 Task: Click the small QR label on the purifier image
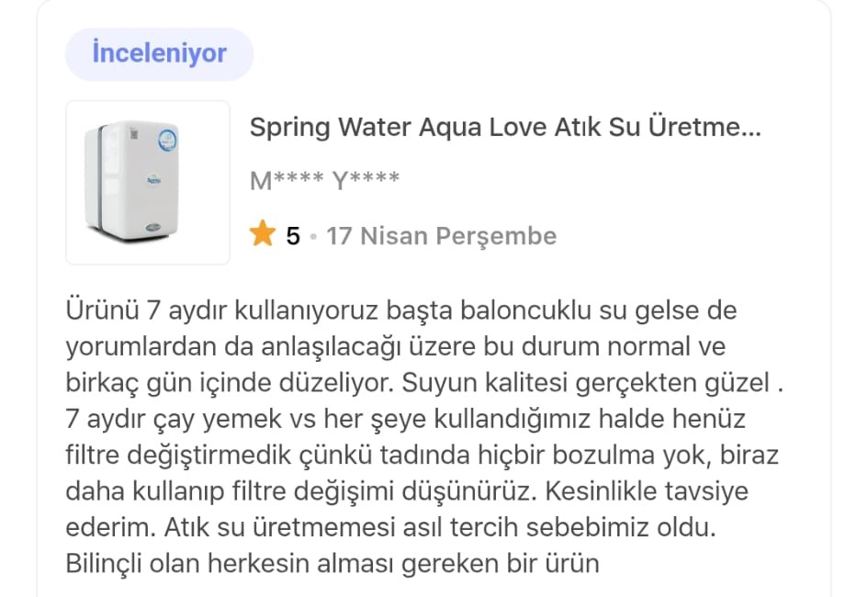(134, 134)
